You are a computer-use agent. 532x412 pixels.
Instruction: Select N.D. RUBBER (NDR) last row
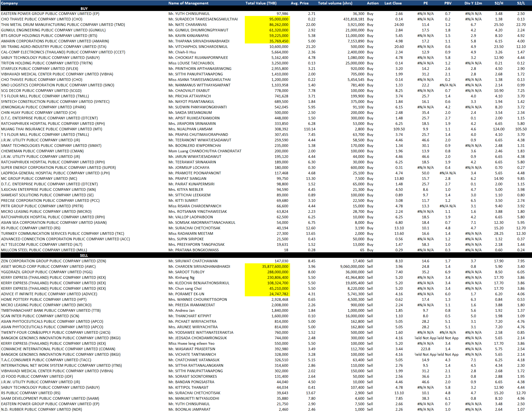click(x=41, y=409)
